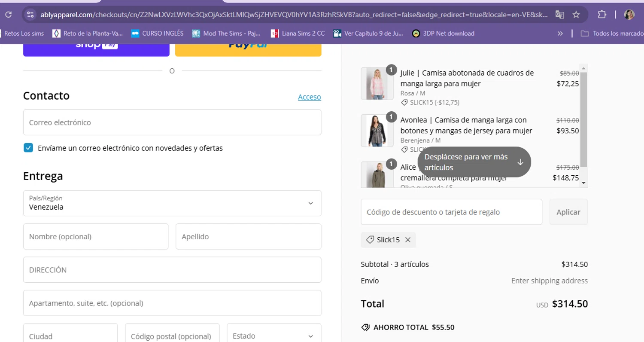Click the page URL in address bar

pyautogui.click(x=294, y=15)
